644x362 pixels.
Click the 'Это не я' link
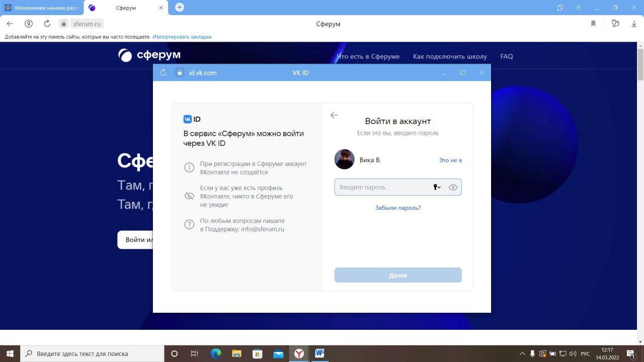[450, 160]
